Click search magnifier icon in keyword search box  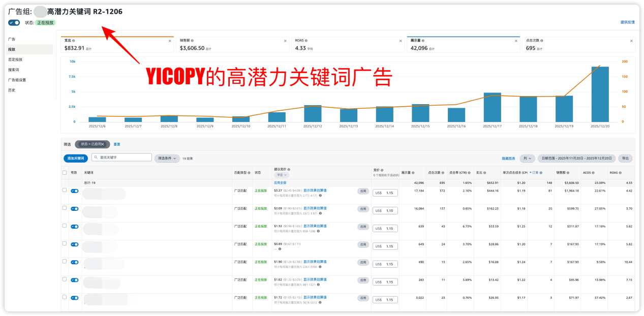[96, 157]
